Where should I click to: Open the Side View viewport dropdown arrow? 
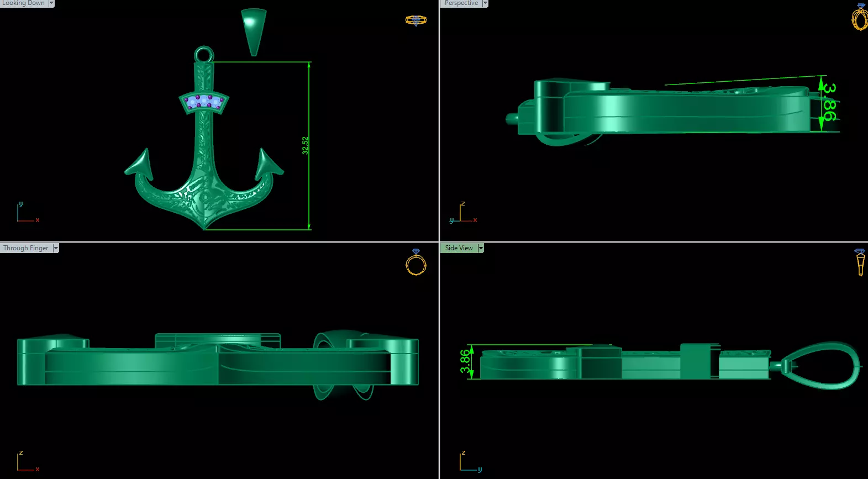[481, 248]
